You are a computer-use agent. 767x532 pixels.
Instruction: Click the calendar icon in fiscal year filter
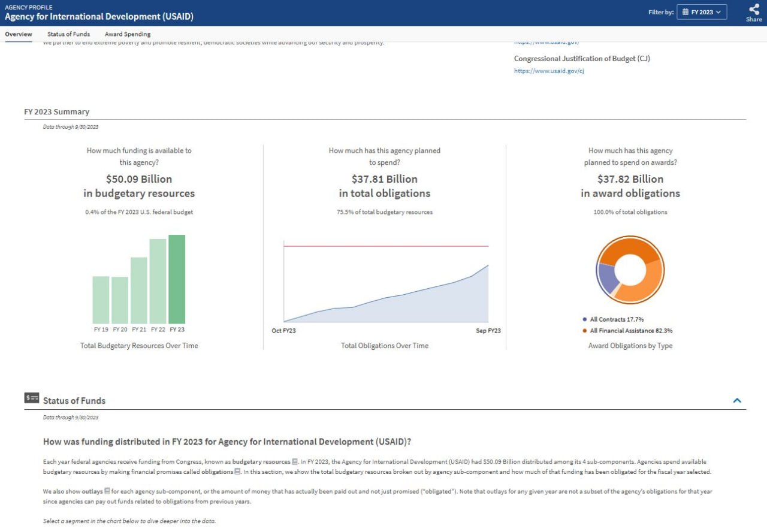(686, 12)
